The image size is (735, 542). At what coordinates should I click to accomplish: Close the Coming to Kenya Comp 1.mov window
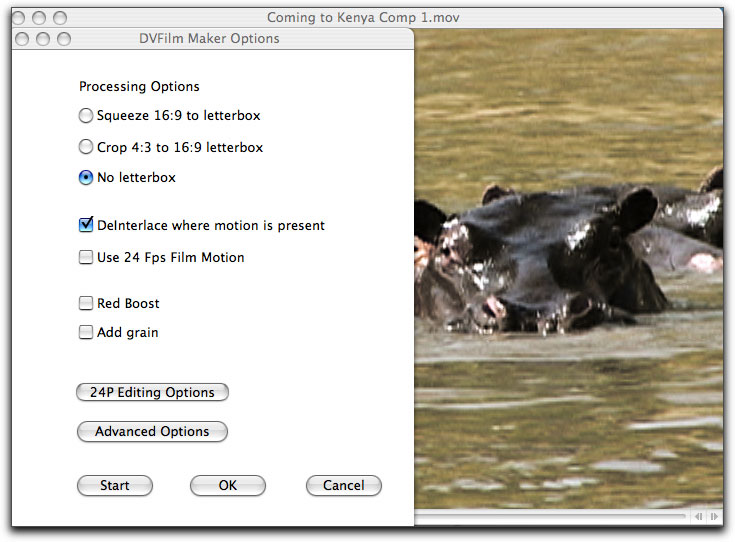[18, 18]
